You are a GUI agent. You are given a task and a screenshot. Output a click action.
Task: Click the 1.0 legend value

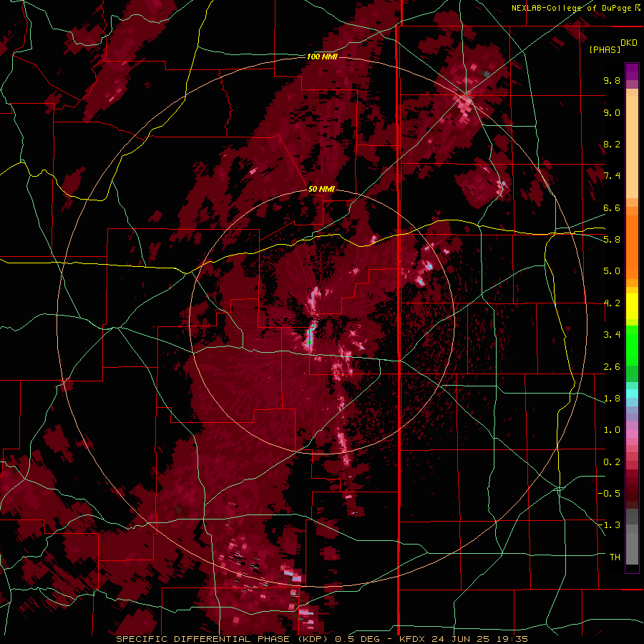pos(612,430)
